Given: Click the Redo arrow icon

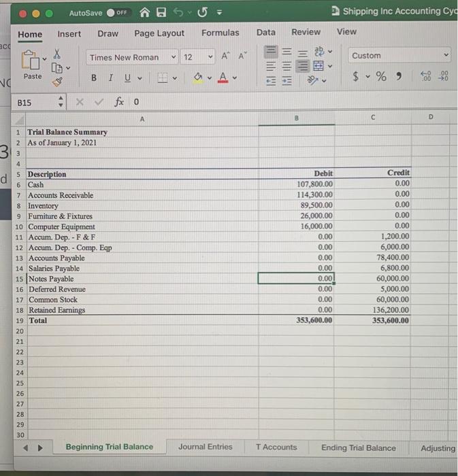Looking at the screenshot, I should (x=203, y=12).
